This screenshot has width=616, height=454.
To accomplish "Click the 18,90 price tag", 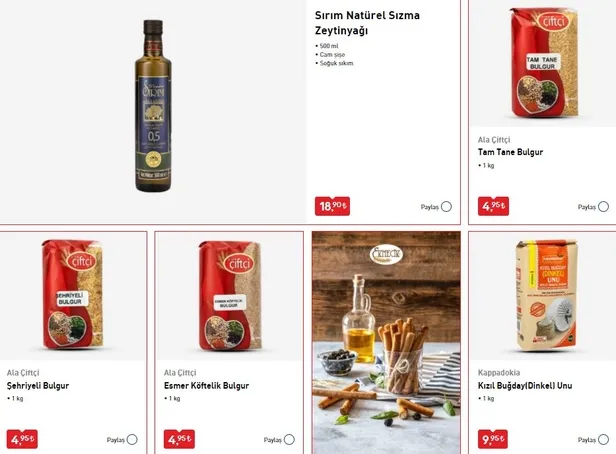I will click(332, 206).
